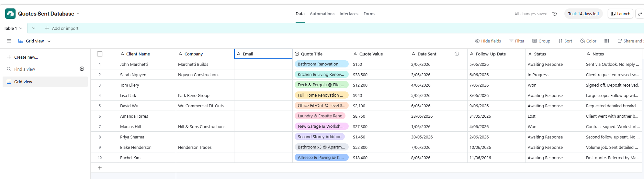This screenshot has height=179, width=644.
Task: Add a new row plus icon
Action: pos(100,168)
